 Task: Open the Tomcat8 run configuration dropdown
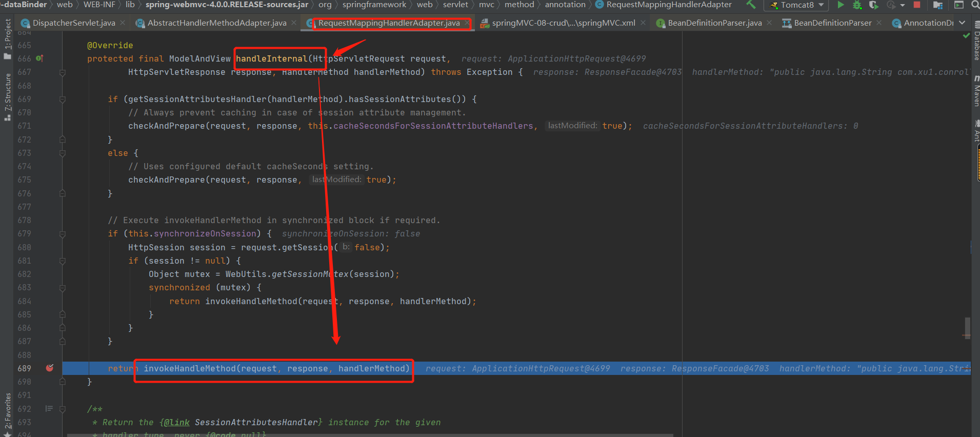click(796, 5)
